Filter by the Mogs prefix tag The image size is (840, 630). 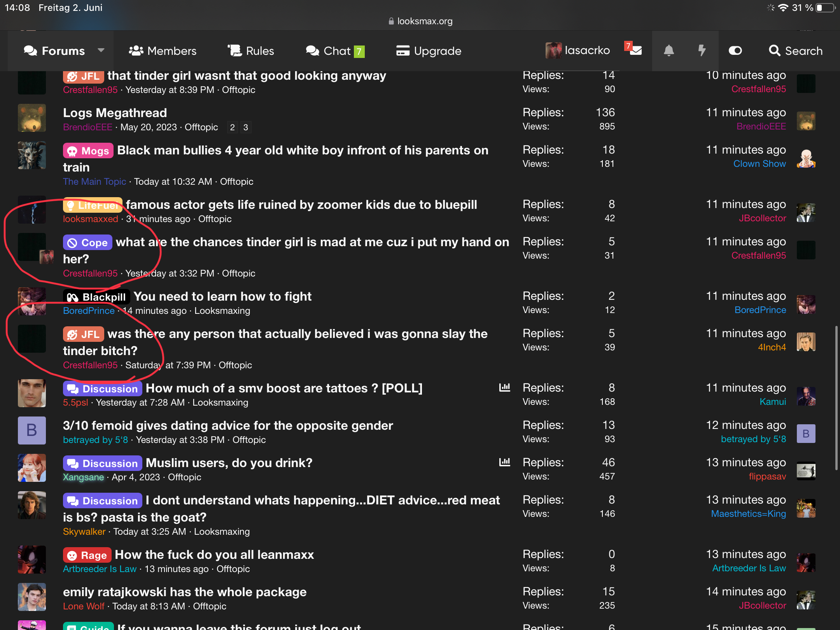click(88, 150)
